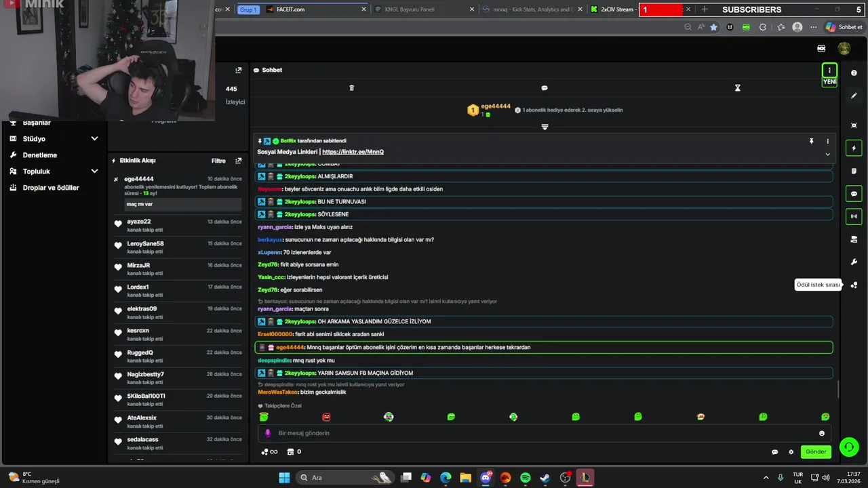Click ege44444 in activity feed
868x488 pixels.
139,179
